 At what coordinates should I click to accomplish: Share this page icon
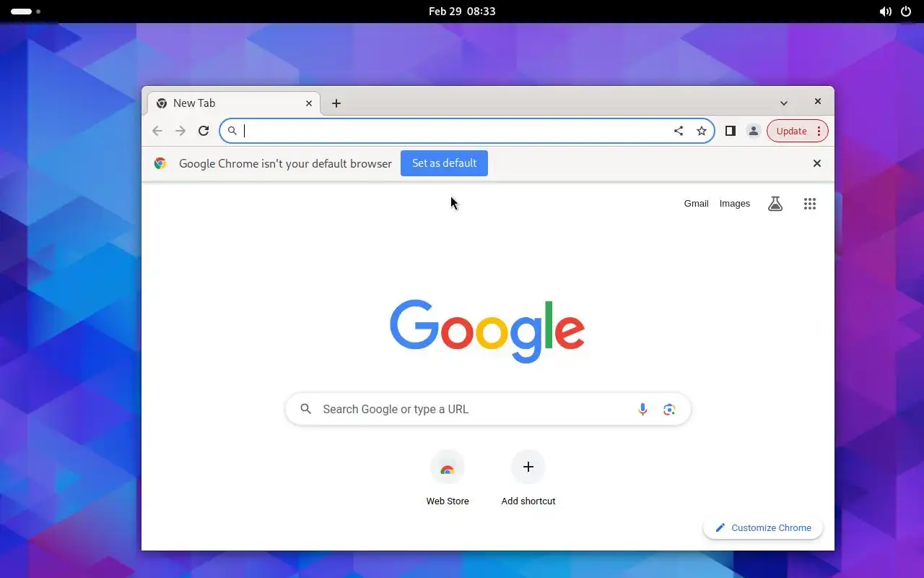click(679, 131)
